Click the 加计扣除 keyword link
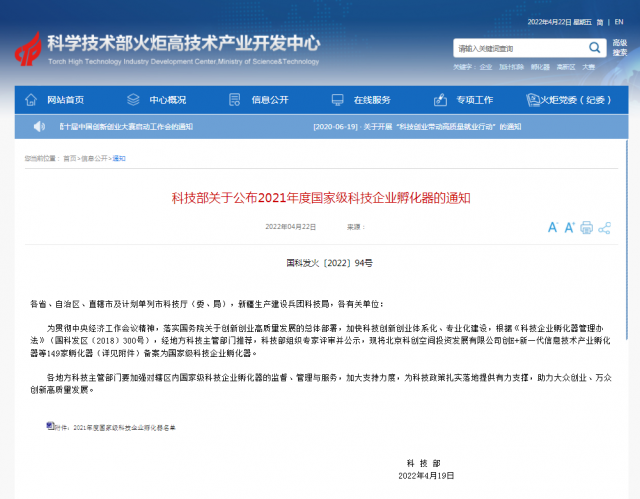 (511, 67)
